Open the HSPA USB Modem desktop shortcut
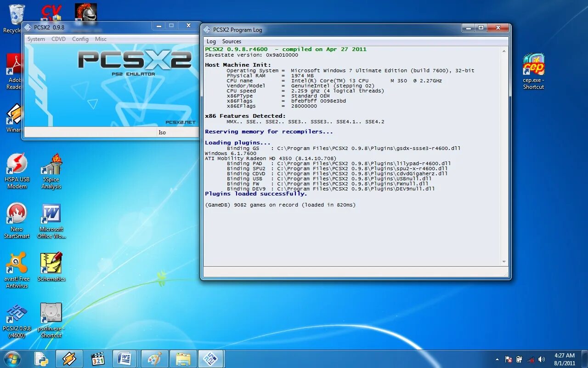The height and width of the screenshot is (368, 588). [17, 171]
